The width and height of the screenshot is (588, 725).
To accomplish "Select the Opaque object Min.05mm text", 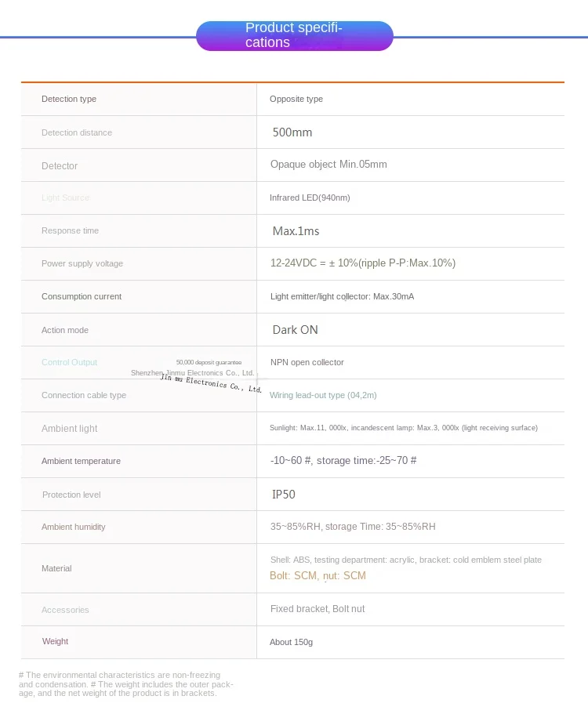I will click(x=328, y=165).
